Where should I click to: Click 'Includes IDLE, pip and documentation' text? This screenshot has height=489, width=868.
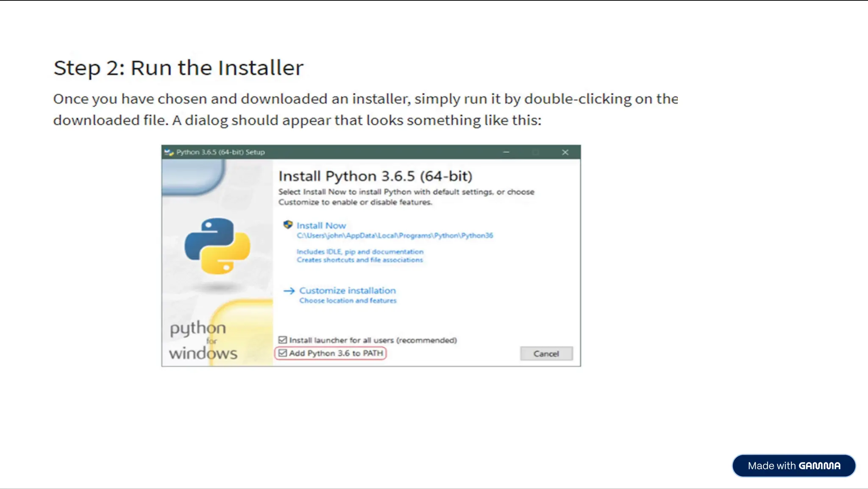(360, 252)
